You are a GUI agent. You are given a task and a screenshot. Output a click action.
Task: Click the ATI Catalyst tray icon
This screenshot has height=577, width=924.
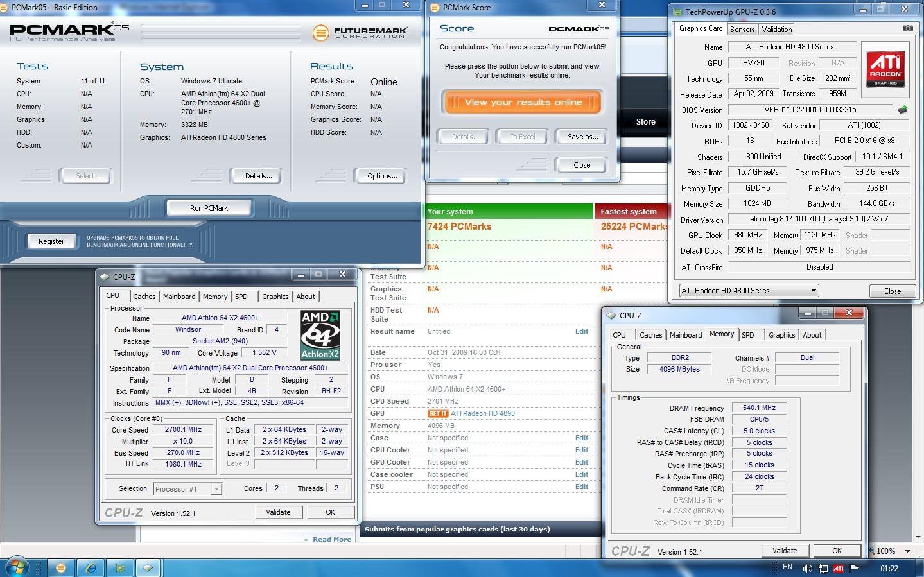(x=839, y=568)
